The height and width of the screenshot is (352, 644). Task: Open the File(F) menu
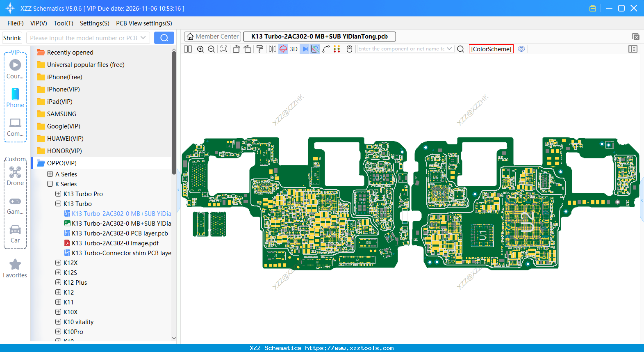[16, 23]
